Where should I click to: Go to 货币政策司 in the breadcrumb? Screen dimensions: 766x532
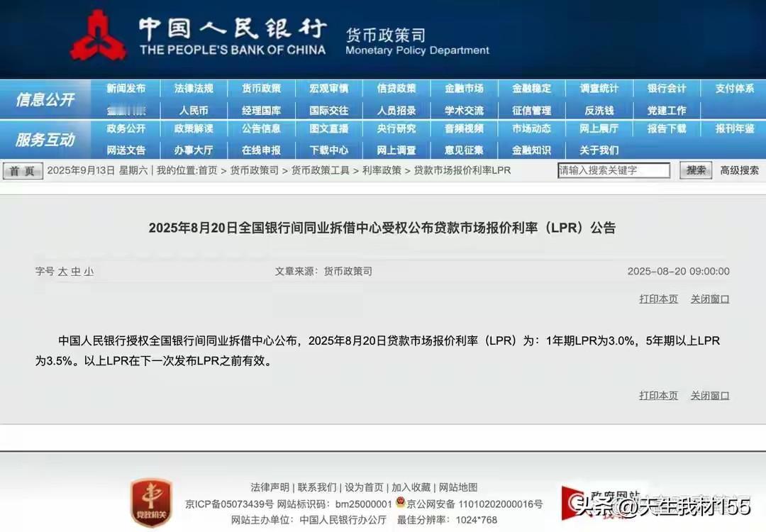[x=254, y=170]
